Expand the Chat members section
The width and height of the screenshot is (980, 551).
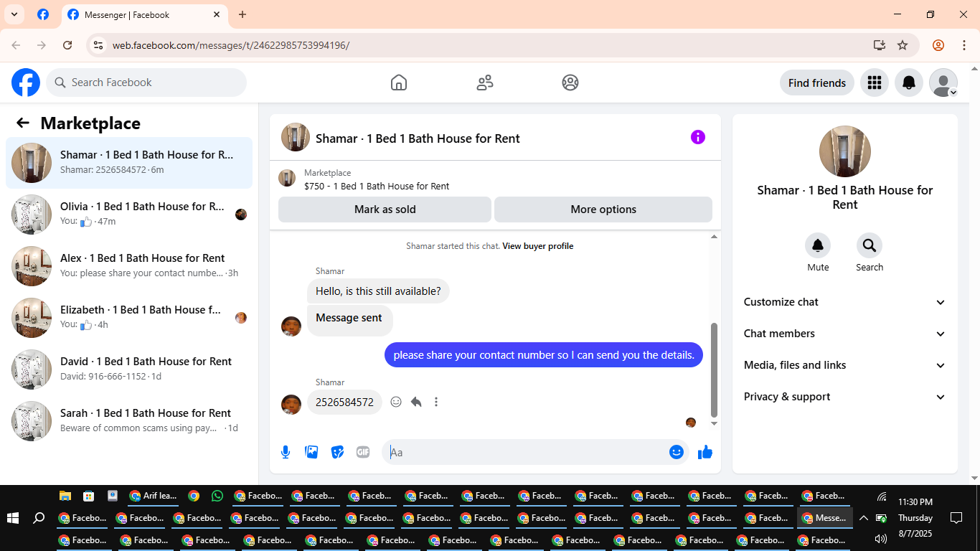(x=845, y=334)
